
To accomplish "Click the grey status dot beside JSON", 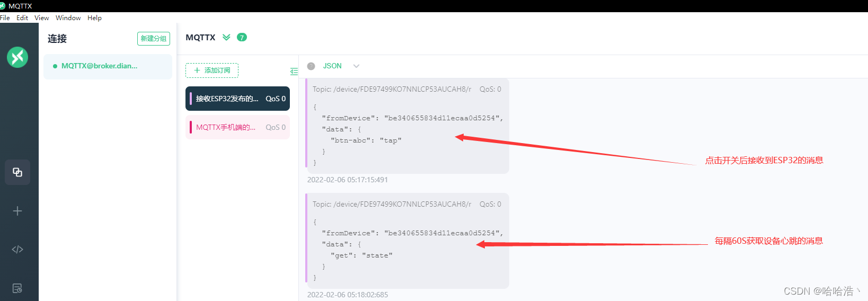I will pyautogui.click(x=311, y=66).
